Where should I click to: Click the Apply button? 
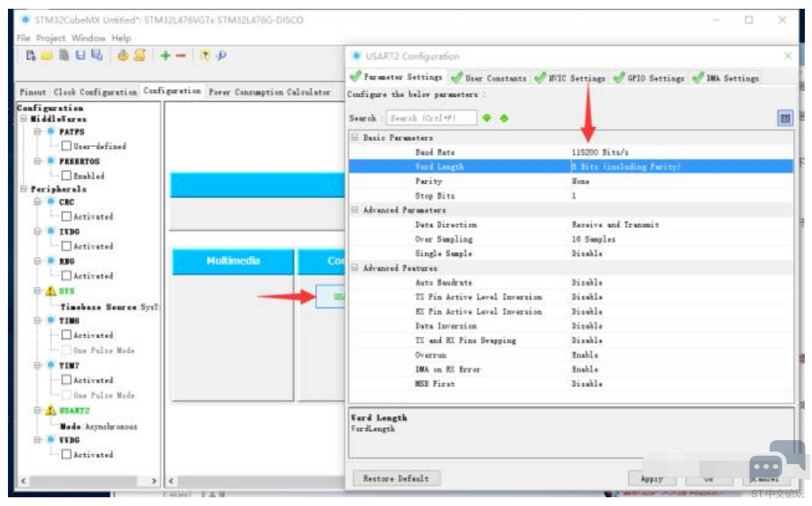[x=652, y=478]
